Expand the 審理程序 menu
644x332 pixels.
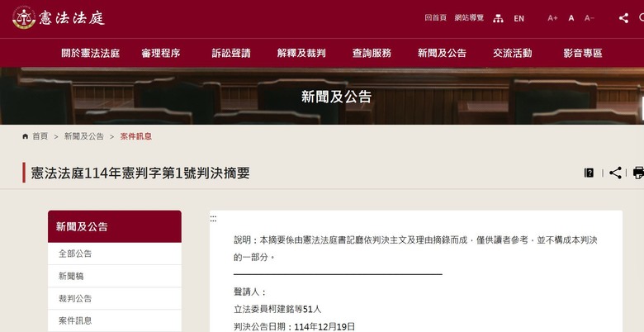(161, 53)
